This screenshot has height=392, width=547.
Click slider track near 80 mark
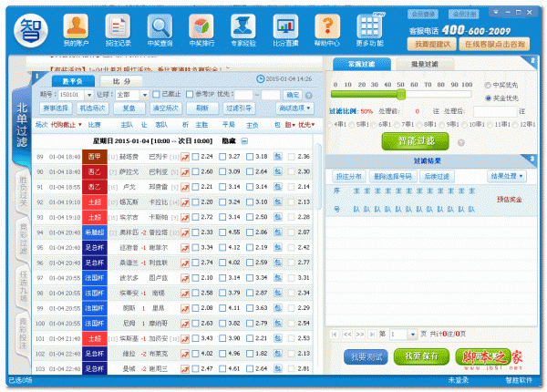[x=441, y=94]
